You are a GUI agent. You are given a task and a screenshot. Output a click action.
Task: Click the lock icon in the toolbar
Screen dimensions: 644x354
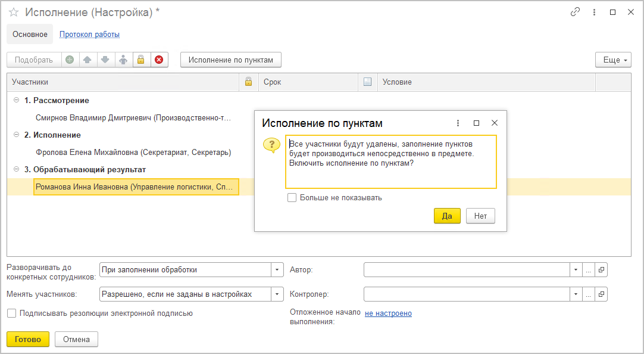pos(141,60)
